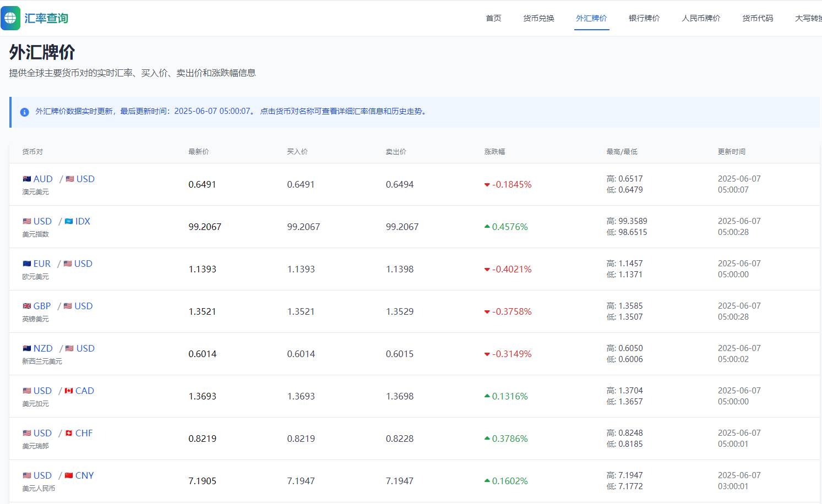Open the 银行牌价 nav item
This screenshot has width=822, height=504.
[644, 18]
